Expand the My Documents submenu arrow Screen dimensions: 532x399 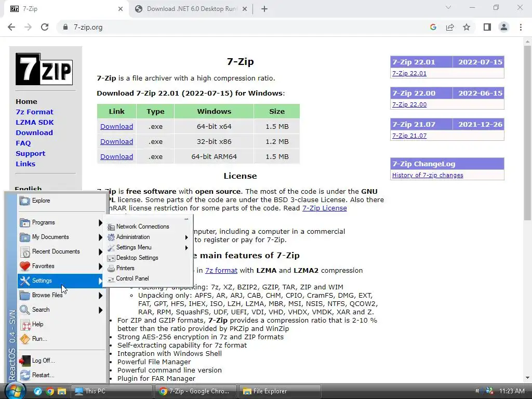coord(100,237)
